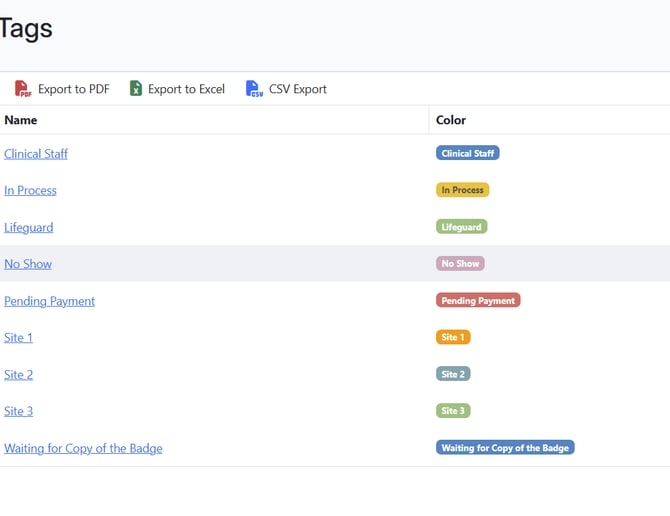
Task: Sort by the Color column header
Action: point(451,120)
